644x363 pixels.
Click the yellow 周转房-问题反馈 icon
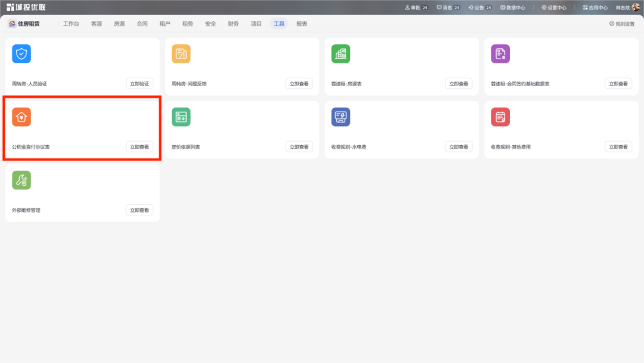click(181, 54)
